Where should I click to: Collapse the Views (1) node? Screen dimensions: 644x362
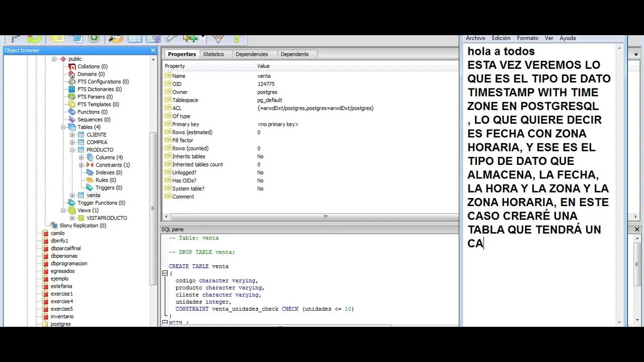pyautogui.click(x=63, y=210)
